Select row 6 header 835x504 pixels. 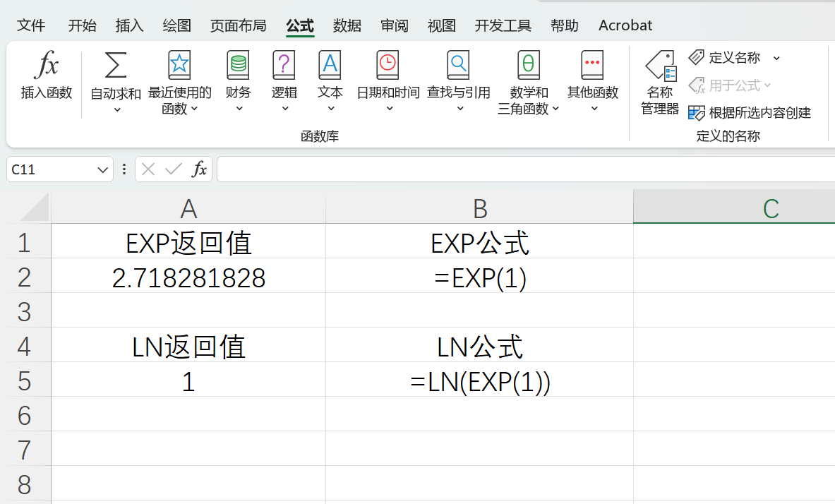[25, 414]
